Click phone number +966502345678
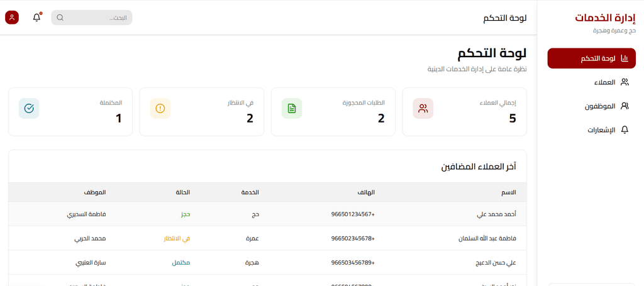The width and height of the screenshot is (644, 286). coord(353,238)
